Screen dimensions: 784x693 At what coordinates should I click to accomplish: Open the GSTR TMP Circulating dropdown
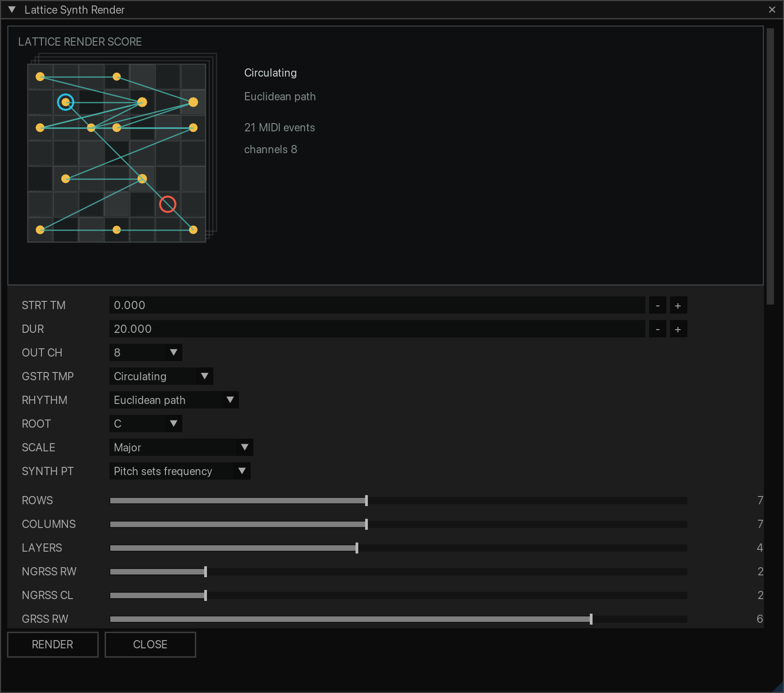pos(161,376)
